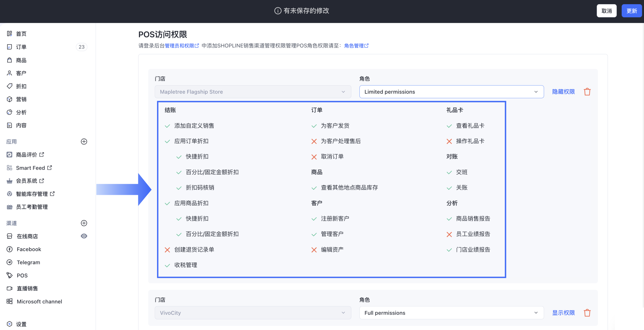Viewport: 644px width, 330px height.
Task: Delete the Mapletree Flagship Store permission row
Action: click(x=587, y=92)
